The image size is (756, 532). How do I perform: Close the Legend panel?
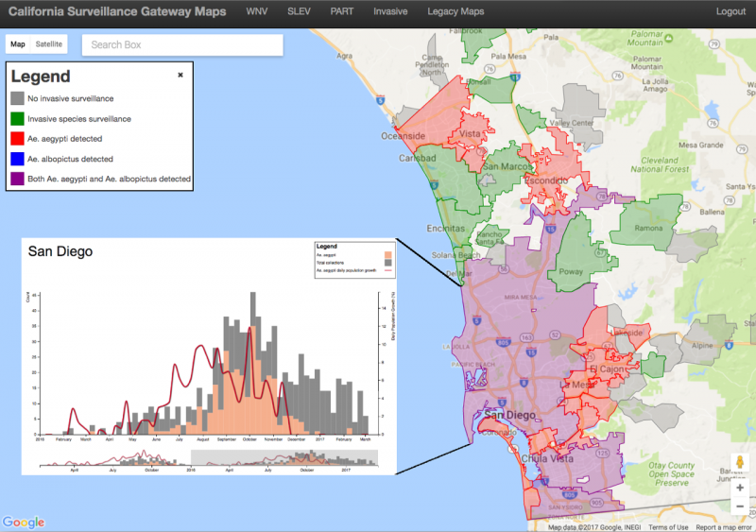click(x=180, y=75)
